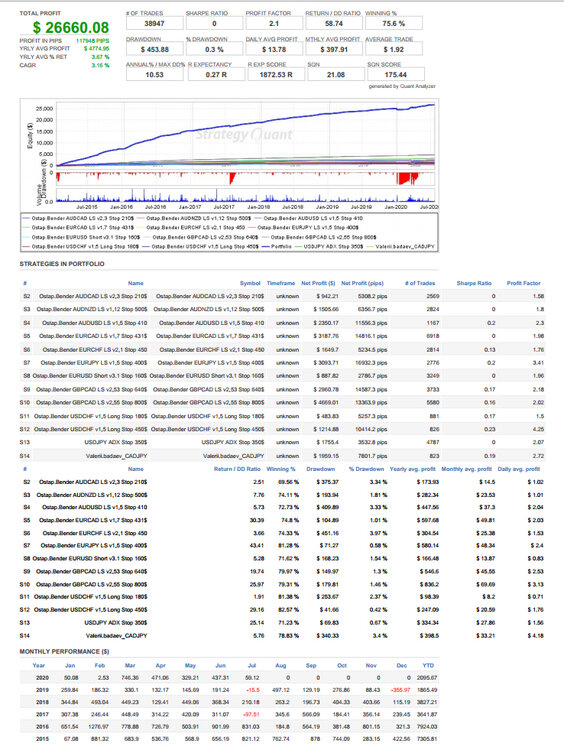
Task: Click the 2015 YTD total 7305.81
Action: coord(427,739)
